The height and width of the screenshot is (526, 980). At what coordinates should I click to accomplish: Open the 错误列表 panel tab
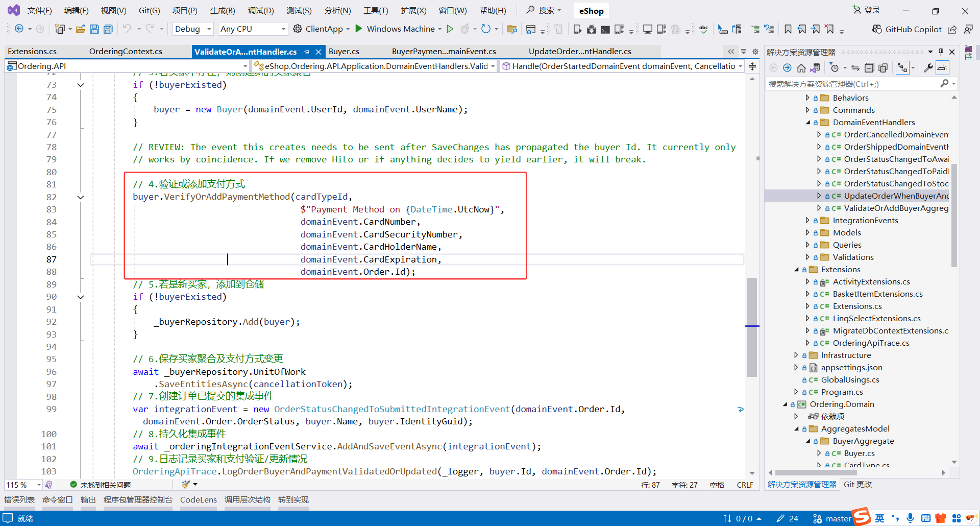(19, 500)
